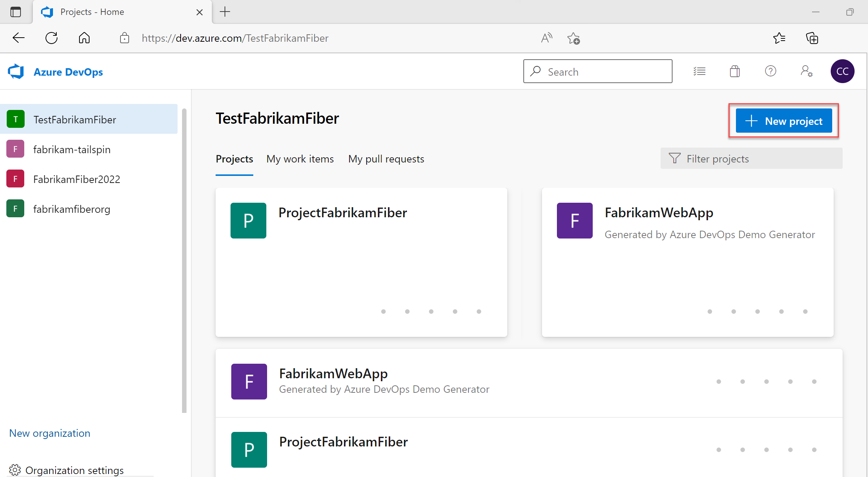This screenshot has width=868, height=477.
Task: Select the Projects tab
Action: pos(234,159)
